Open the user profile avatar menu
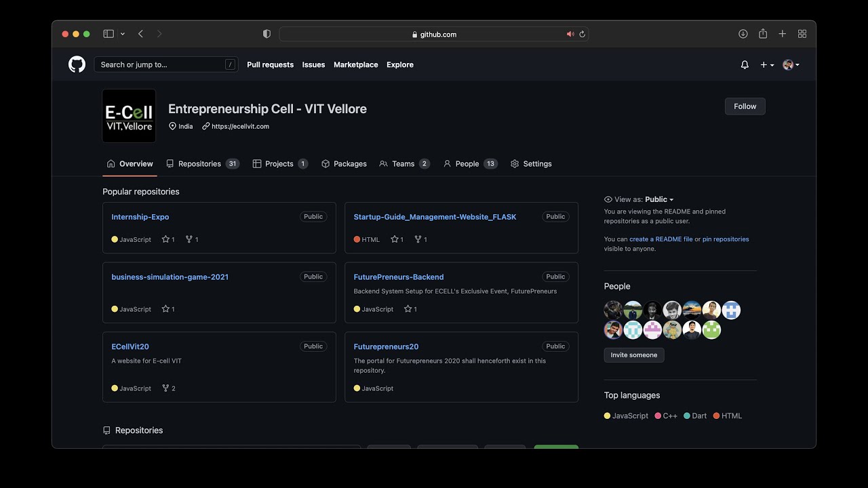The width and height of the screenshot is (868, 488). (791, 65)
